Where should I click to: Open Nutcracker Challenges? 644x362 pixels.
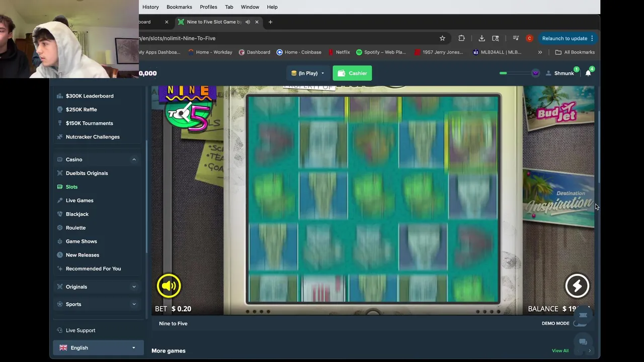pyautogui.click(x=93, y=137)
